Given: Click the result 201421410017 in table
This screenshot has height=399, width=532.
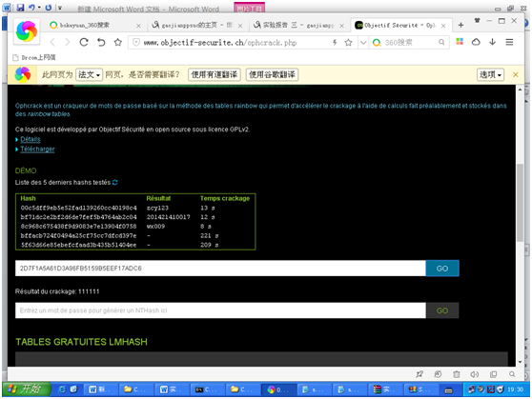Looking at the screenshot, I should [169, 217].
